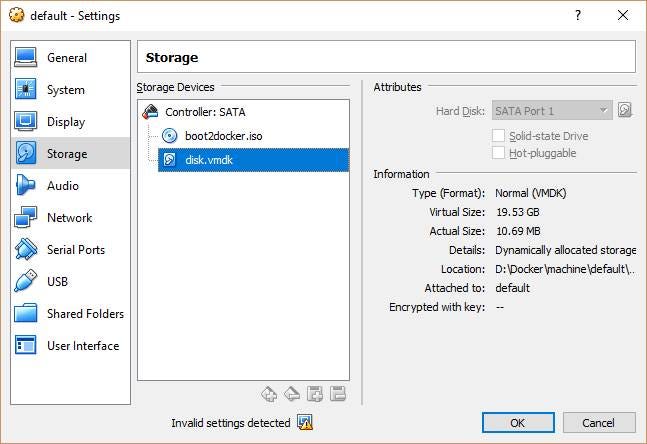Remove the selected storage attachment
The height and width of the screenshot is (444, 647).
point(338,394)
